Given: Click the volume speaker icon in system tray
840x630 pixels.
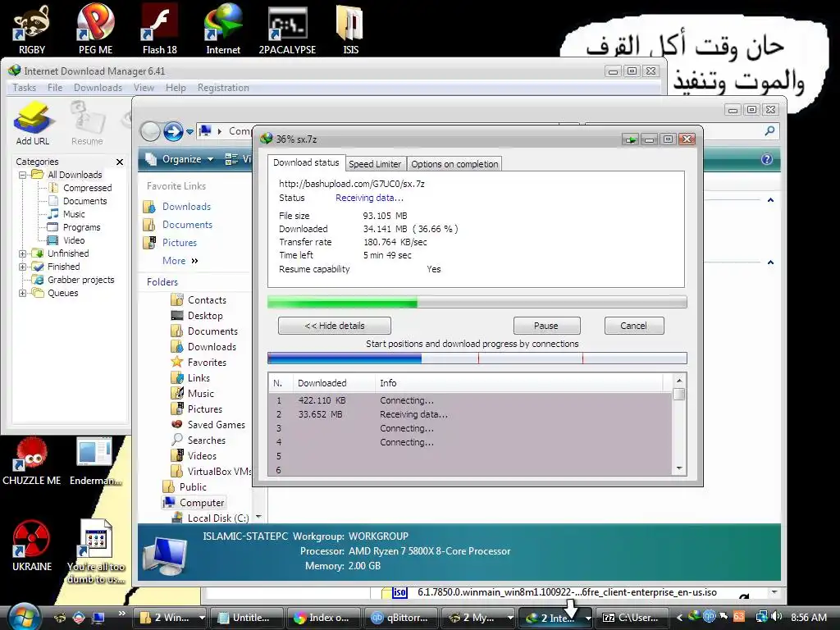Looking at the screenshot, I should pyautogui.click(x=776, y=617).
